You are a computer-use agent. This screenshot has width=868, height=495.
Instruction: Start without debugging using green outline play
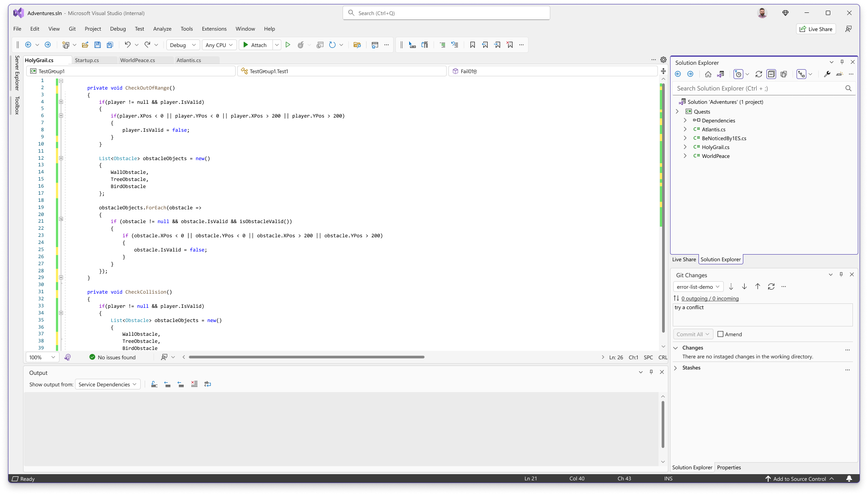[x=288, y=45]
